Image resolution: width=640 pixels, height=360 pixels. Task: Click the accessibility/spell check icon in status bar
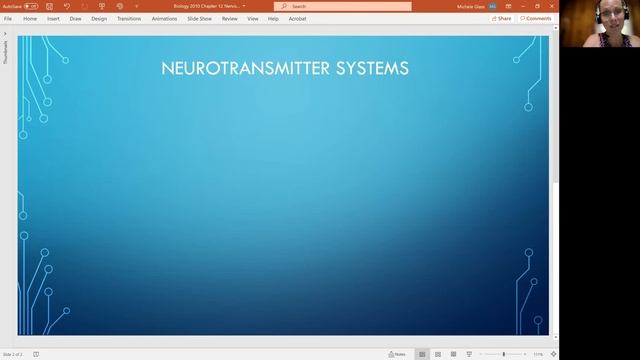pyautogui.click(x=36, y=354)
